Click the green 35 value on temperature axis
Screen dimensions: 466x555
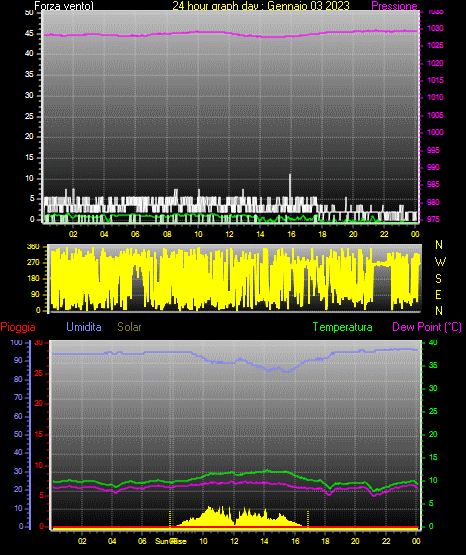[x=433, y=365]
